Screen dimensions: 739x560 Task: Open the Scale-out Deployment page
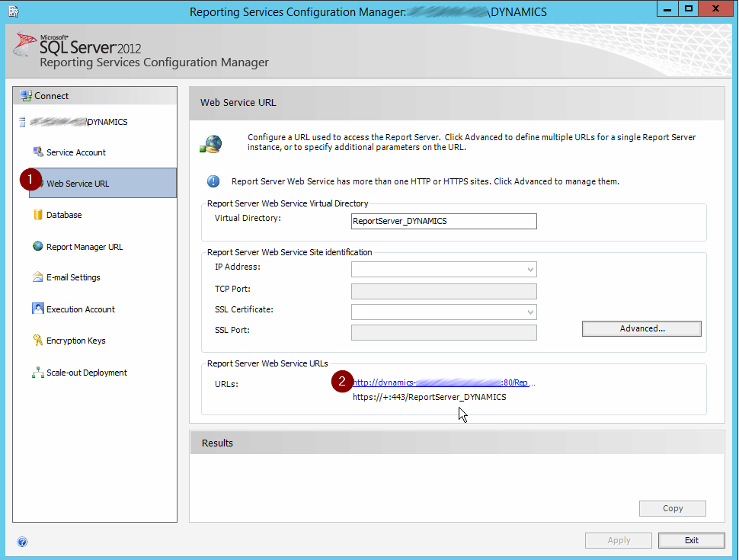[x=87, y=373]
